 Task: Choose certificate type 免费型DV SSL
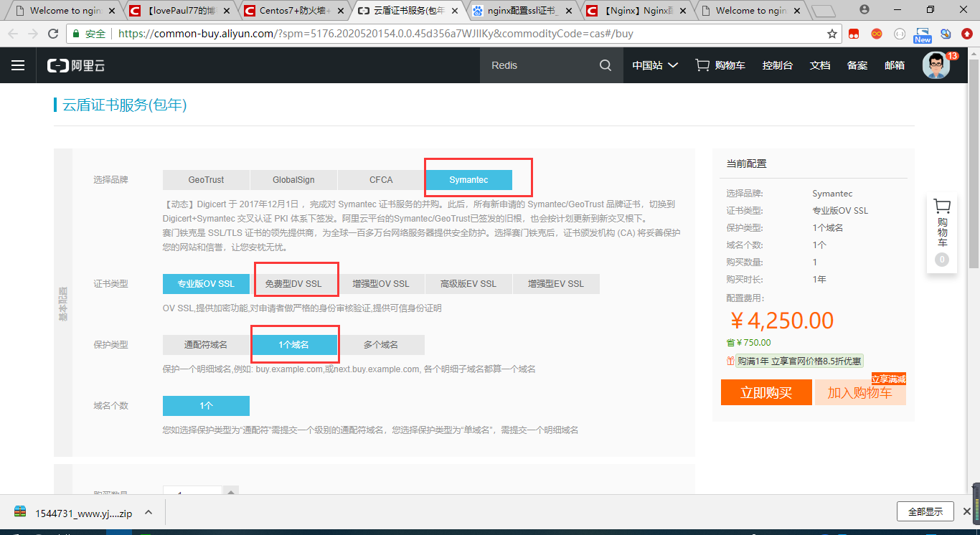point(293,284)
